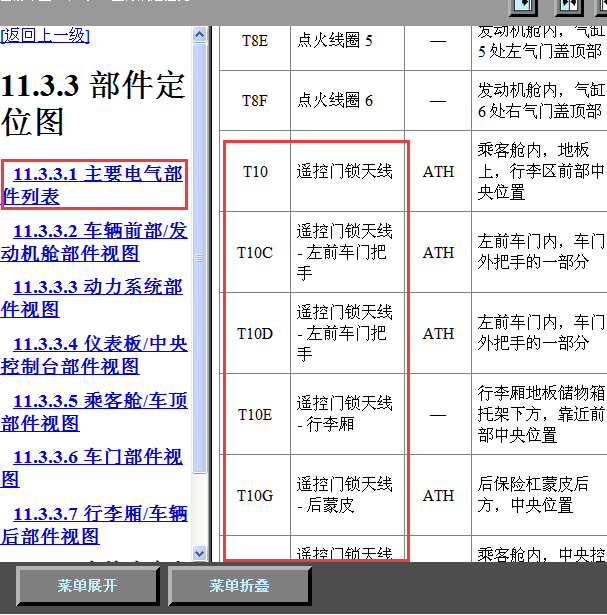The image size is (607, 615).
Task: Select the T8F code cell
Action: (255, 101)
